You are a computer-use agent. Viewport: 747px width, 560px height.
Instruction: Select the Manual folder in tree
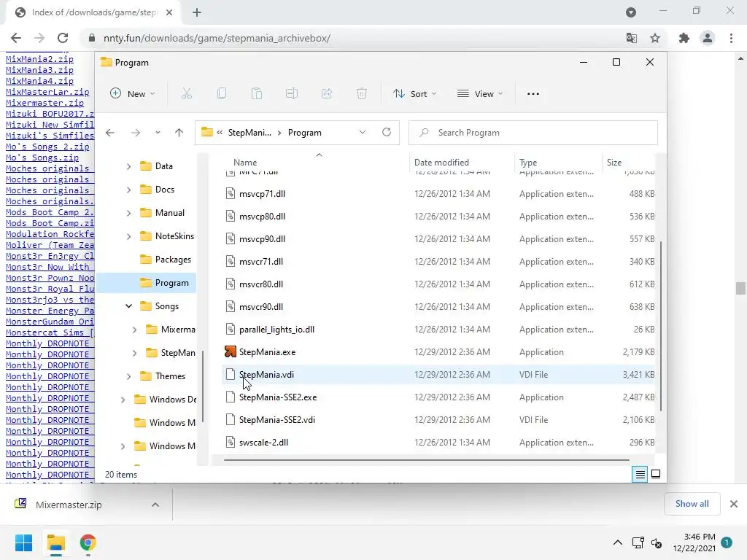[162, 213]
